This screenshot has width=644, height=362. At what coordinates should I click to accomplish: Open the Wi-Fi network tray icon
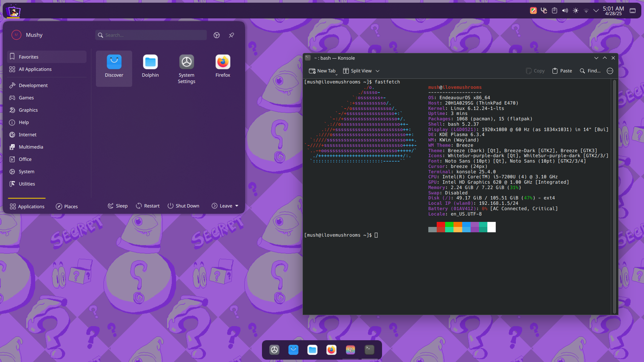(x=586, y=11)
